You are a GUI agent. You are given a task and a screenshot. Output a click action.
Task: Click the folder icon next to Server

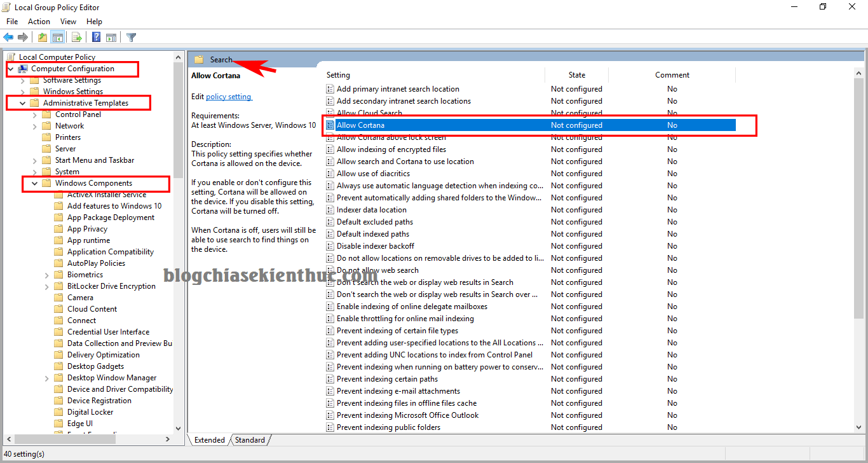click(46, 149)
